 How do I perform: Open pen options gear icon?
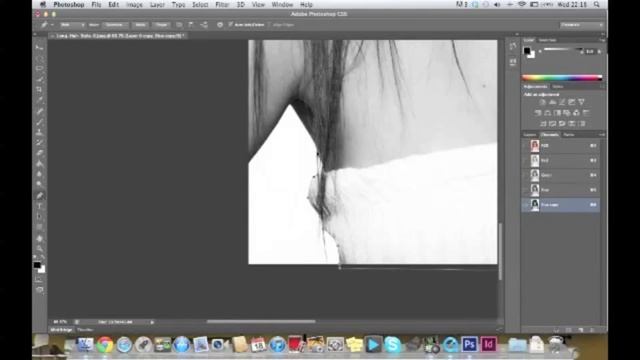tap(220, 25)
